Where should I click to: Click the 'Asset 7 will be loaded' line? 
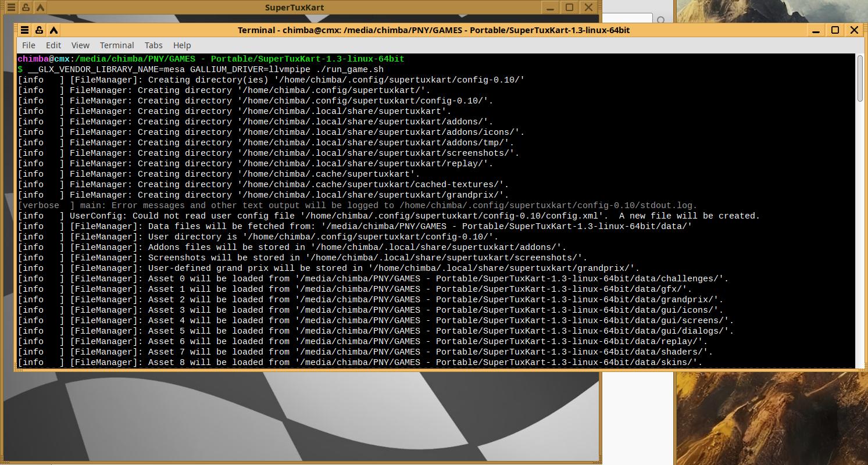click(365, 352)
